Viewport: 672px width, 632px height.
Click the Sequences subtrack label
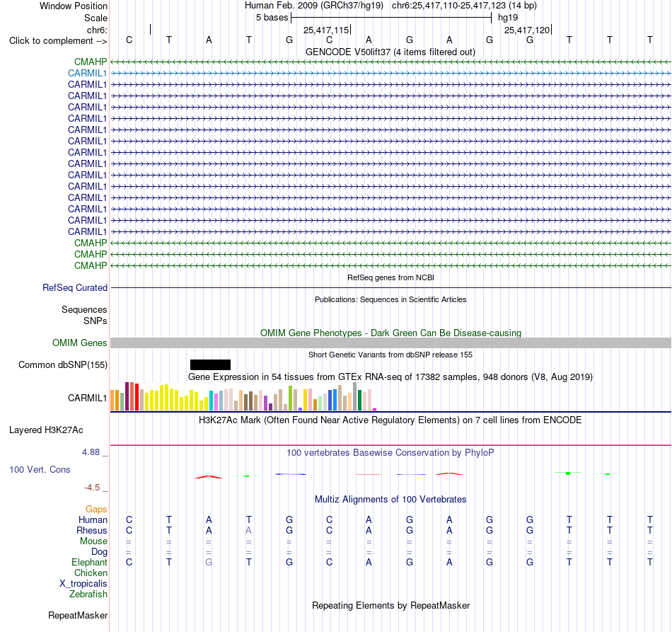(84, 309)
